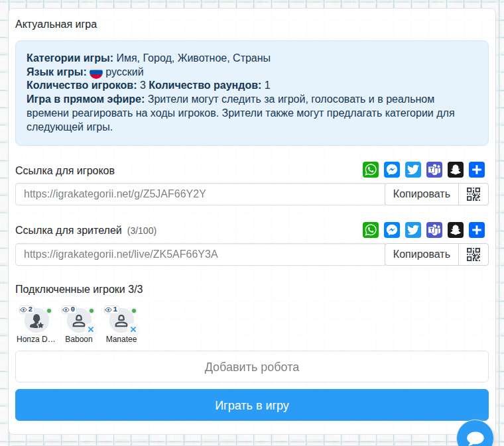Click Honza D... host avatar

point(36,321)
